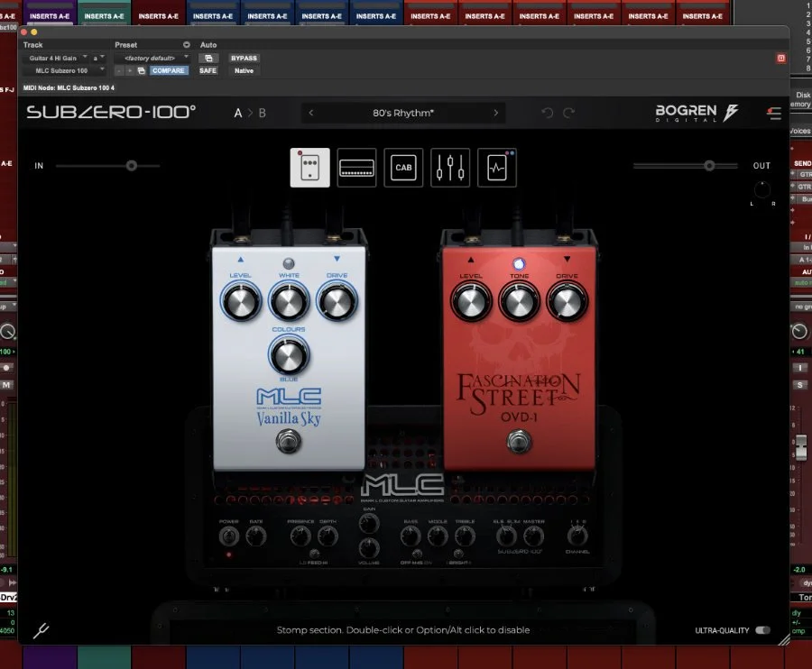Stomp the OVD-1 footswitch
812x669 pixels.
tap(519, 443)
